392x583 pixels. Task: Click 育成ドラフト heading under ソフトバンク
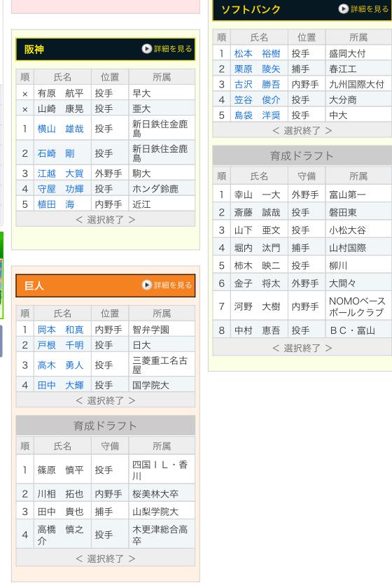(302, 156)
